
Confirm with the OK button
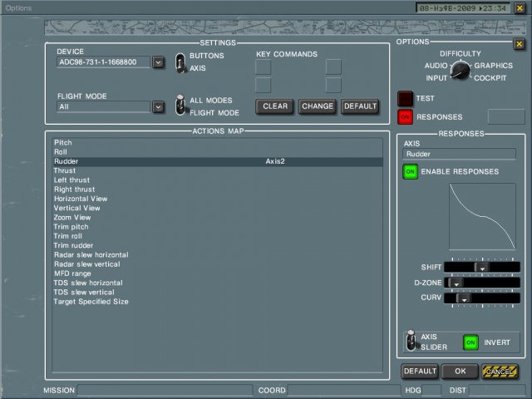point(460,372)
